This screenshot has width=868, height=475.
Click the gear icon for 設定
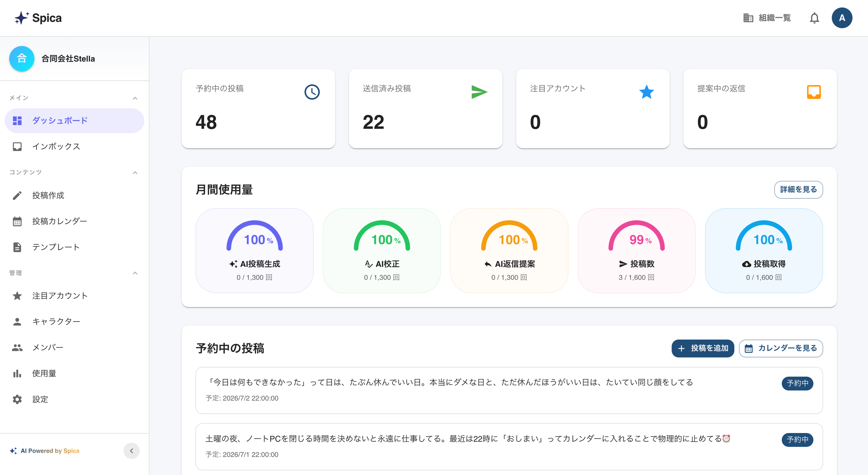click(x=17, y=399)
